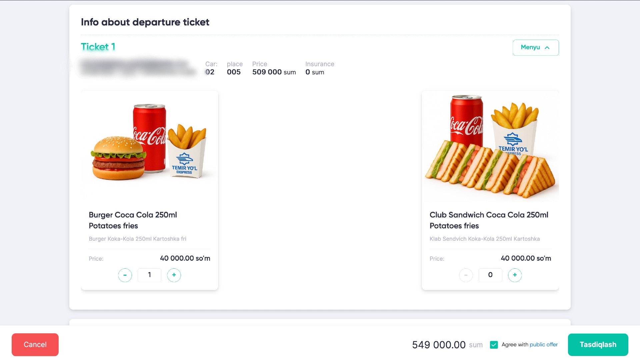
Task: Decrease Club Sandwich quantity with minus icon
Action: point(466,275)
